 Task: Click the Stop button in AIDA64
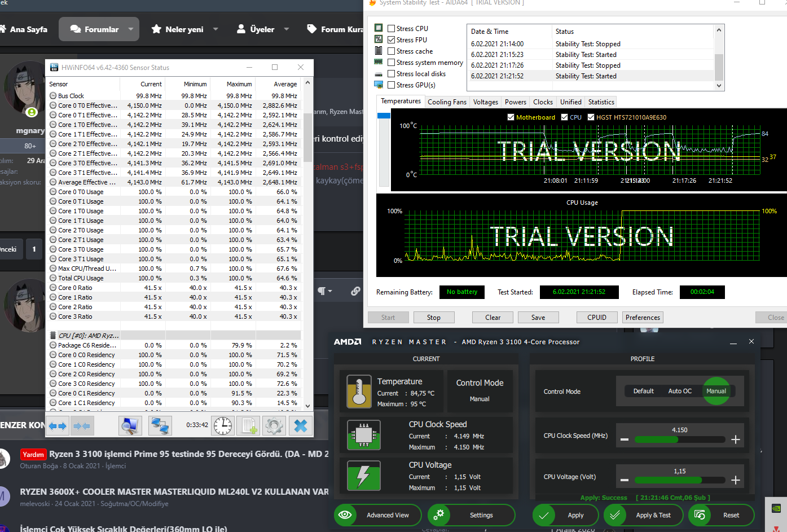pyautogui.click(x=434, y=318)
